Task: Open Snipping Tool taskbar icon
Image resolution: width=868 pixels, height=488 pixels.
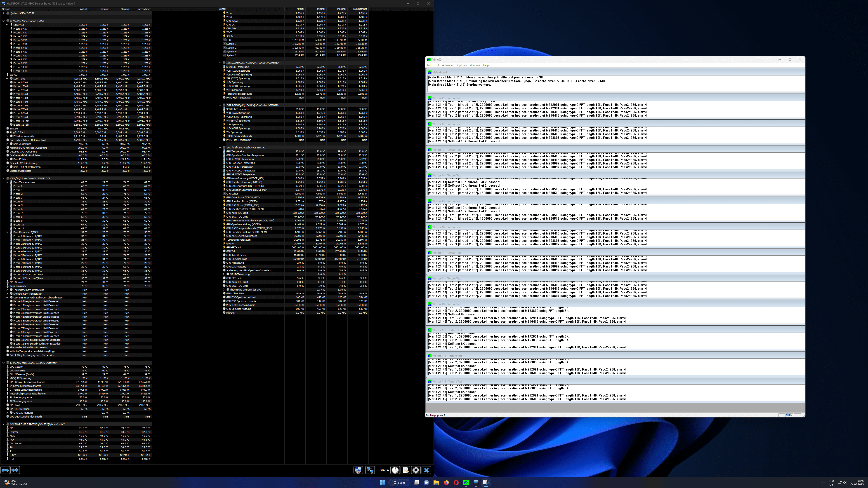Action: (x=486, y=483)
